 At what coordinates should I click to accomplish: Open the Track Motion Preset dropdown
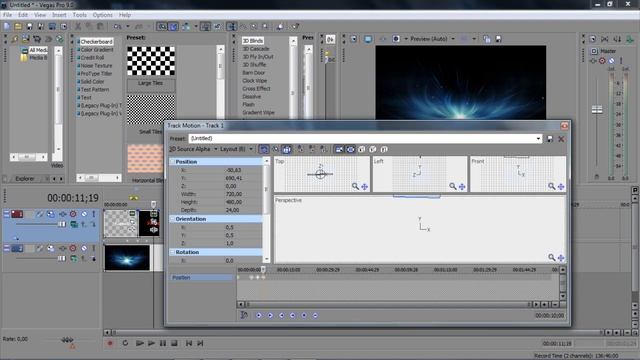[x=538, y=138]
